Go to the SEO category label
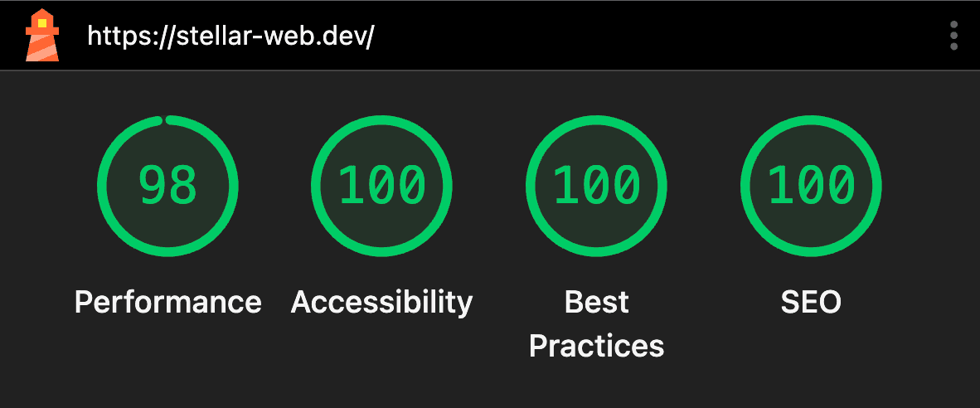 tap(811, 302)
